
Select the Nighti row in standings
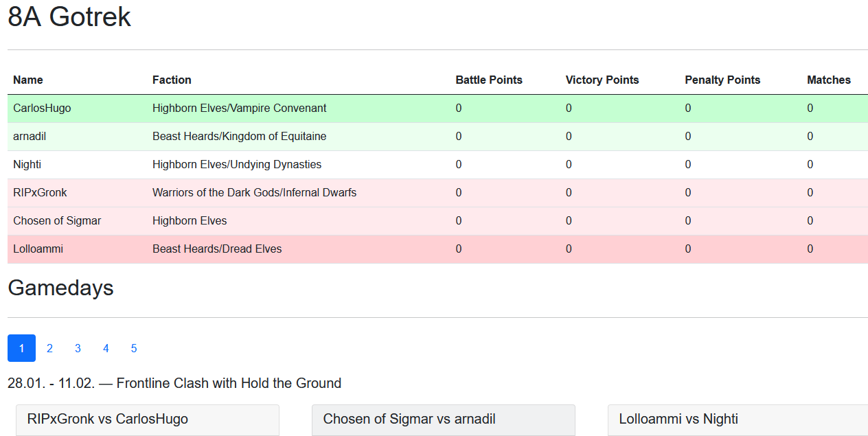tap(437, 165)
